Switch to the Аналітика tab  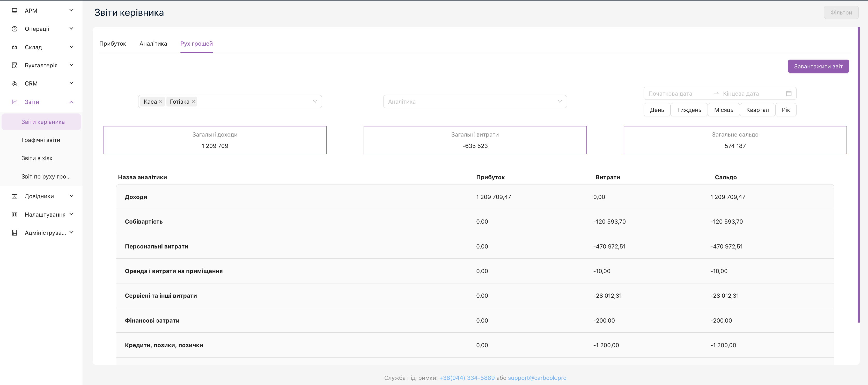click(x=153, y=44)
